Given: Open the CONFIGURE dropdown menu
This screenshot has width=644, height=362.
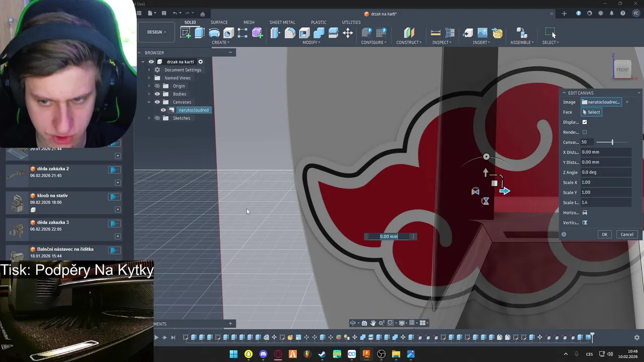Looking at the screenshot, I should [x=374, y=42].
